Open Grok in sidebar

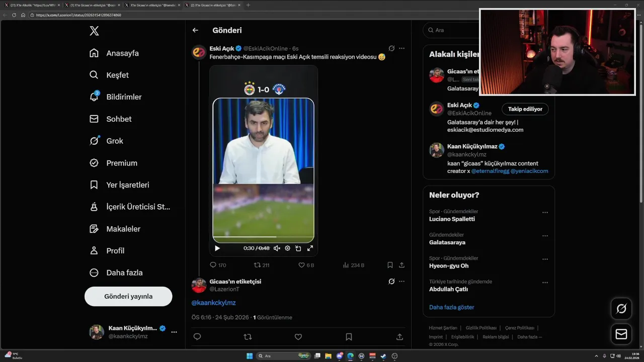107,141
